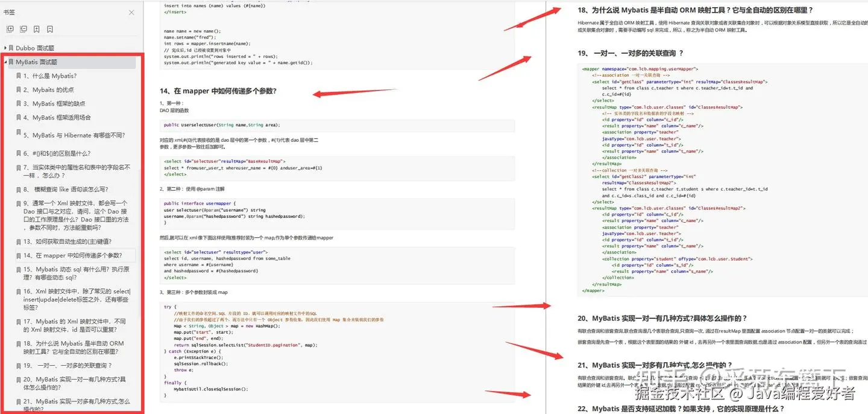Go to 8、模糊查询 like 语句该怎么写?

click(x=66, y=189)
